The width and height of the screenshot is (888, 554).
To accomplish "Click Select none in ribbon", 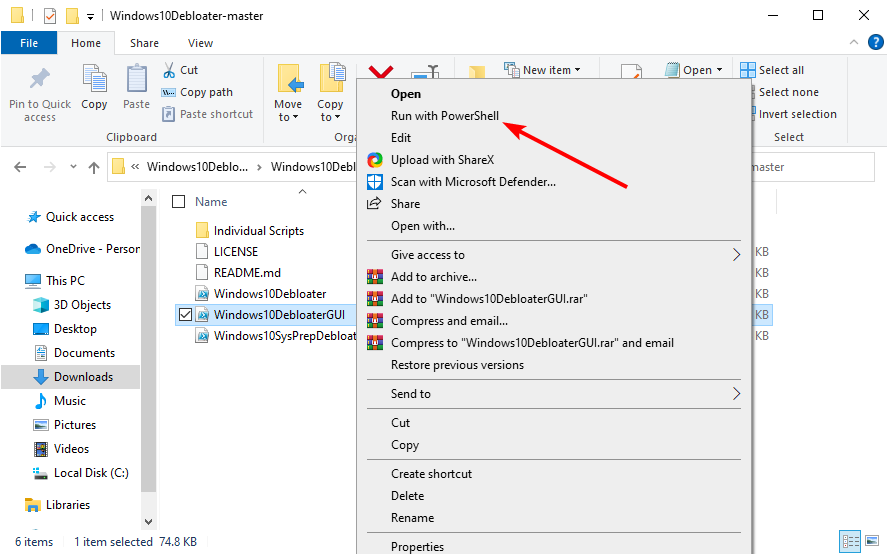I will pos(788,92).
